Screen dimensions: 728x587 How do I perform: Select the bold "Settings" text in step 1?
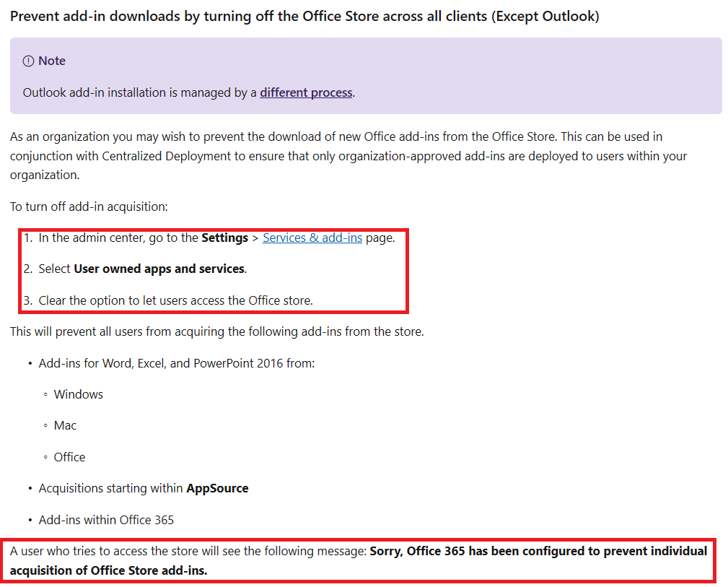pyautogui.click(x=226, y=237)
